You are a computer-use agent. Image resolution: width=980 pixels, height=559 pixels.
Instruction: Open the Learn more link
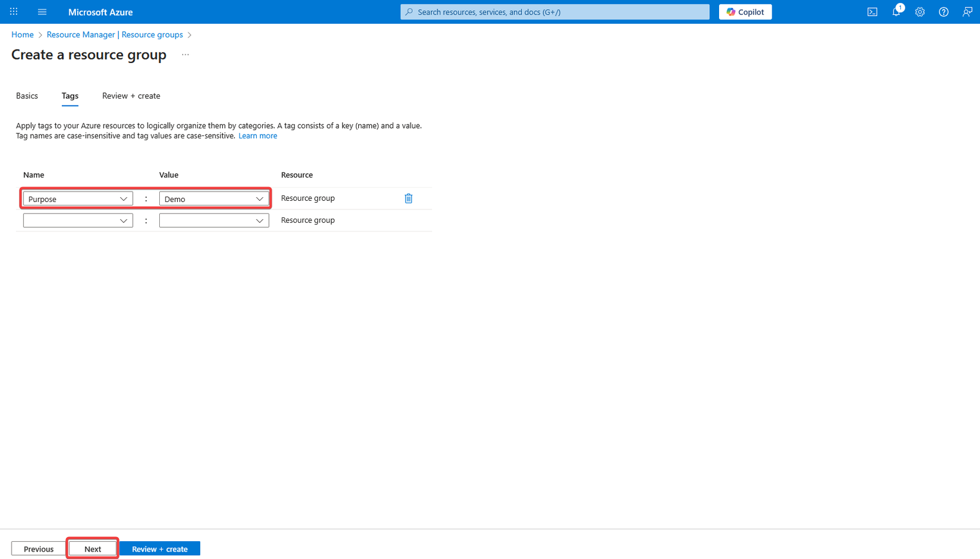(258, 136)
